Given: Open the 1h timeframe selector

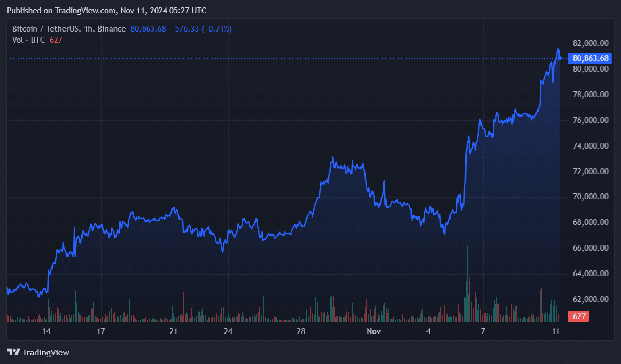Looking at the screenshot, I should coord(88,28).
